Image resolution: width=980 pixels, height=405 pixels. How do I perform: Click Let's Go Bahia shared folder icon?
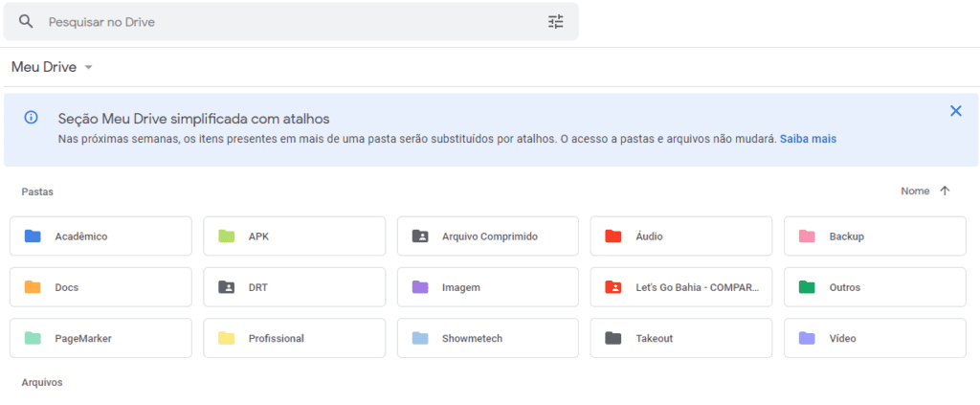pyautogui.click(x=613, y=287)
